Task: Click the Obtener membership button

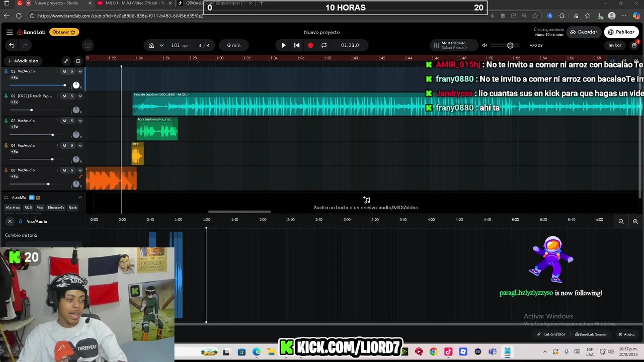Action: click(x=64, y=32)
